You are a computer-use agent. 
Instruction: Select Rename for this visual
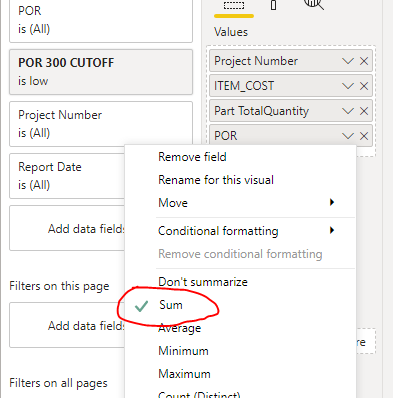pos(216,180)
